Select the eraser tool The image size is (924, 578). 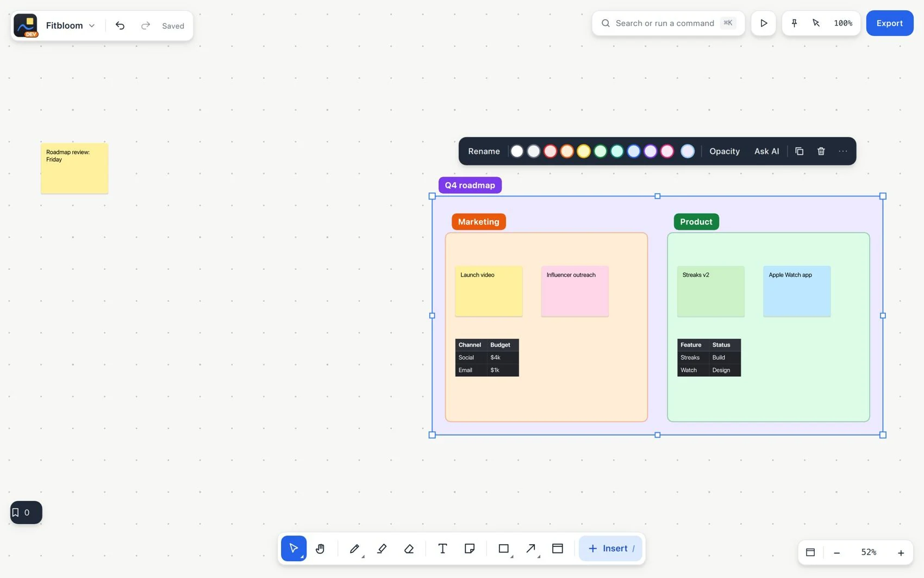click(409, 548)
